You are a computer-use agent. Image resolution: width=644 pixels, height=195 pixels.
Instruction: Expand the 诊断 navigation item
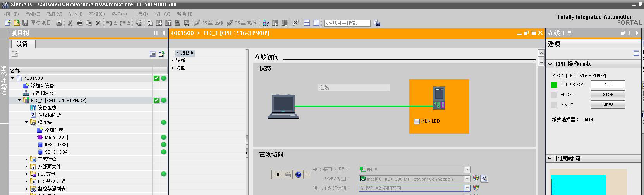pos(173,60)
